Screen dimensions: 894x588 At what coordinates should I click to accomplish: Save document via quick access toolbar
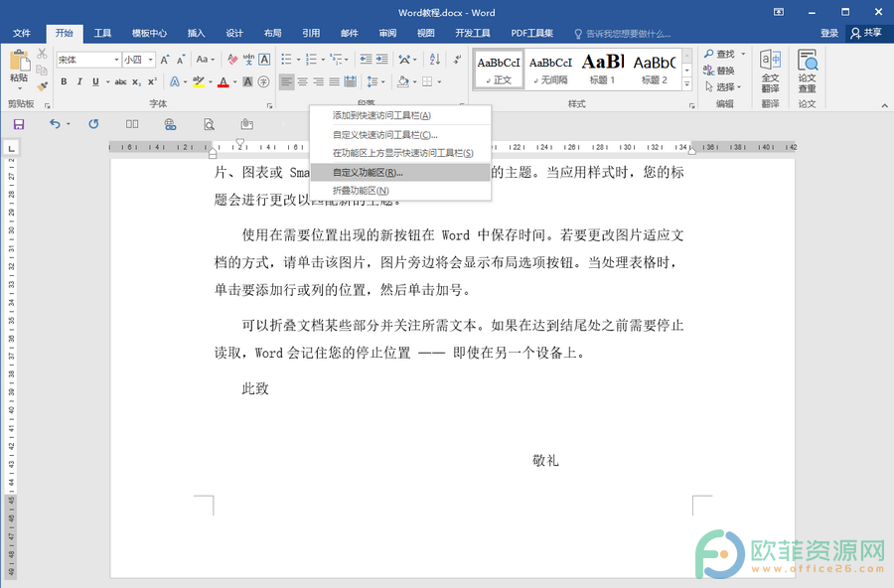[19, 124]
